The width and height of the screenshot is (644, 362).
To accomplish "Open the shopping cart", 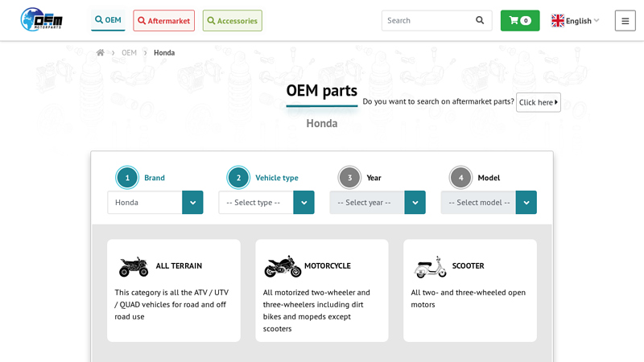I will click(520, 21).
